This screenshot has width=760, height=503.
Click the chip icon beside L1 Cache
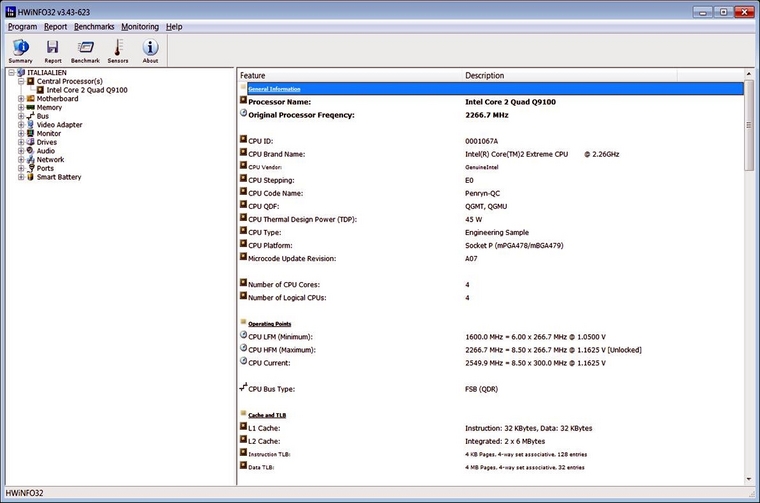coord(243,426)
